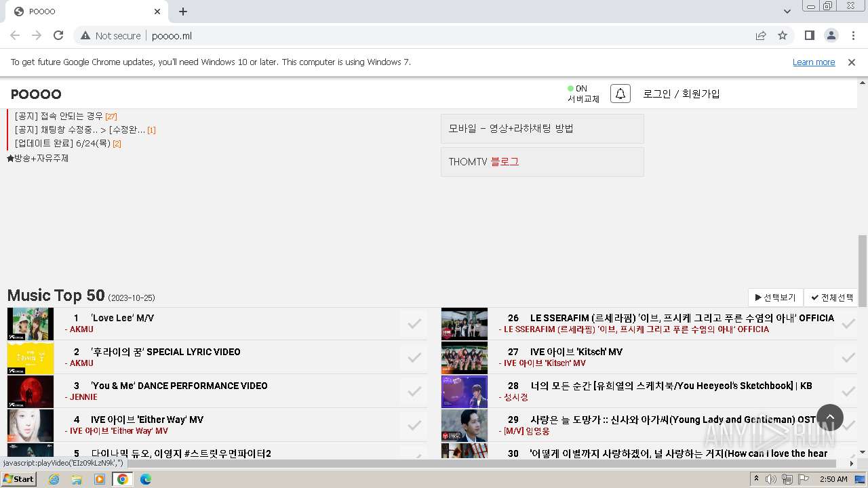
Task: Toggle checkmark for IVE 'Either Way' MV
Action: (414, 425)
